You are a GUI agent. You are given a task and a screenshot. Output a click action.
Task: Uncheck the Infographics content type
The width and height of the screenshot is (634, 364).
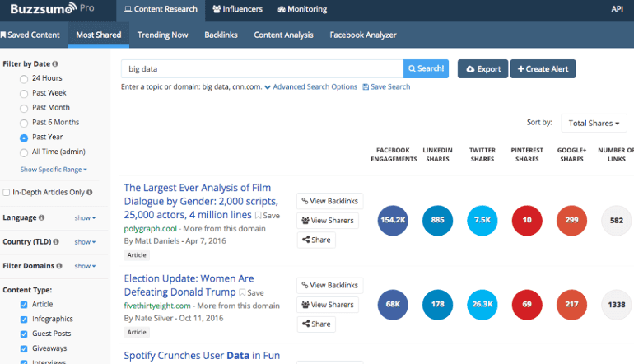point(24,320)
